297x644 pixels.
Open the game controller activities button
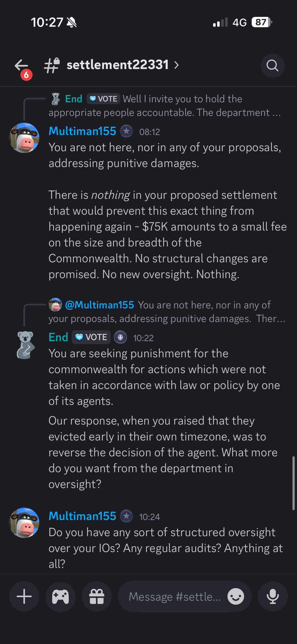[x=60, y=596]
